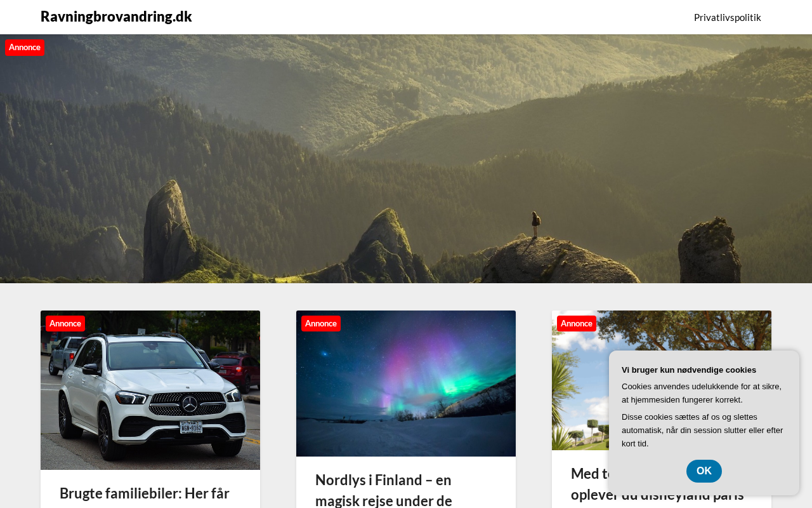Open the 'Brugte familiebiler' article headline
This screenshot has height=508, width=812.
(145, 493)
